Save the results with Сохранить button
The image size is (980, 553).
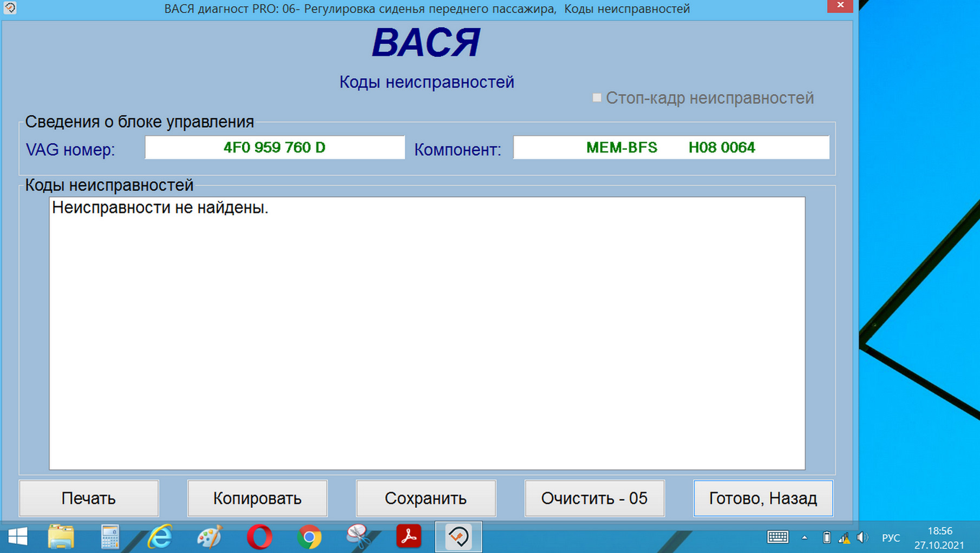pyautogui.click(x=426, y=498)
